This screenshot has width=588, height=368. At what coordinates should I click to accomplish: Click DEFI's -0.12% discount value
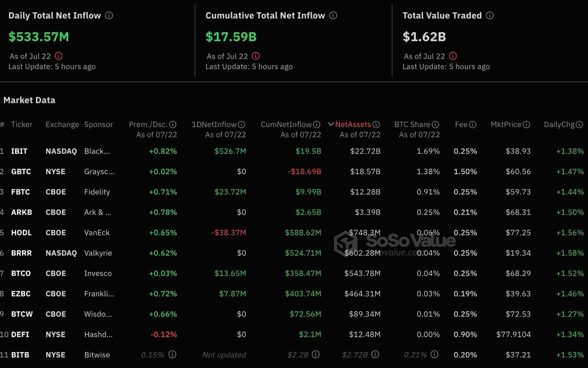tap(164, 335)
